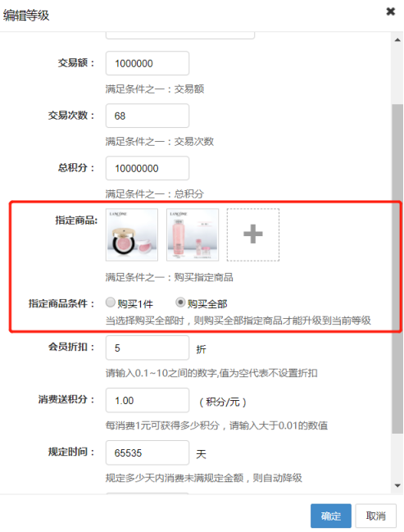The width and height of the screenshot is (404, 532).
Task: Focus the 总积分 input field
Action: tap(148, 168)
